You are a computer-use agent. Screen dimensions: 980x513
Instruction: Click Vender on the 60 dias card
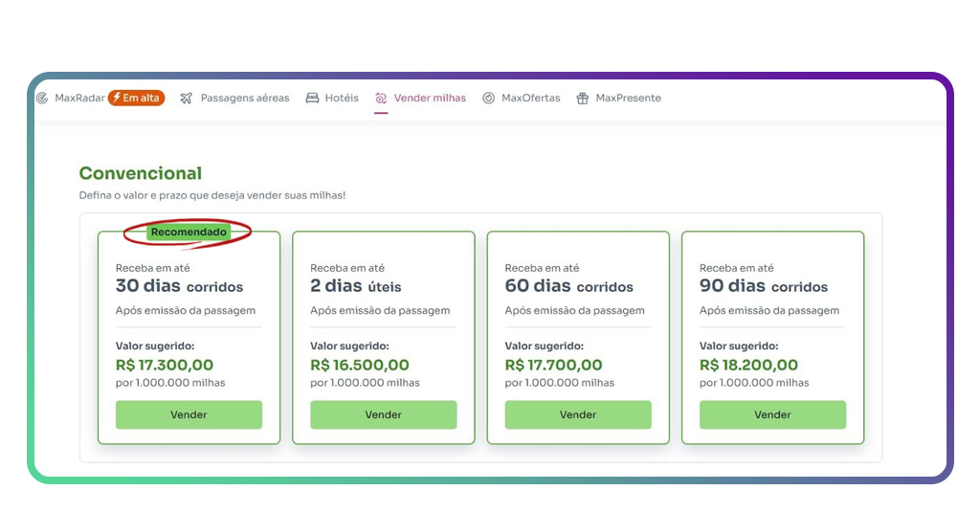578,415
